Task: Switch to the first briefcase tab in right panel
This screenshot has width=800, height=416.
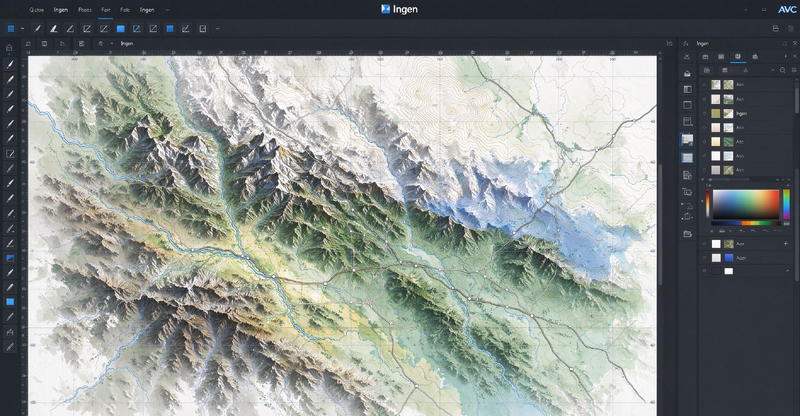Action: [x=705, y=57]
